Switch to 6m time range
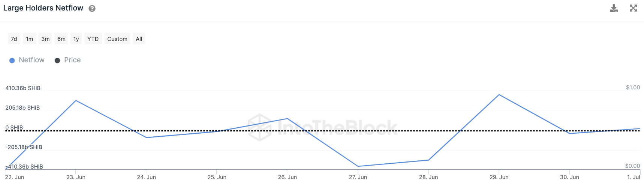This screenshot has height=193, width=644. (x=61, y=39)
